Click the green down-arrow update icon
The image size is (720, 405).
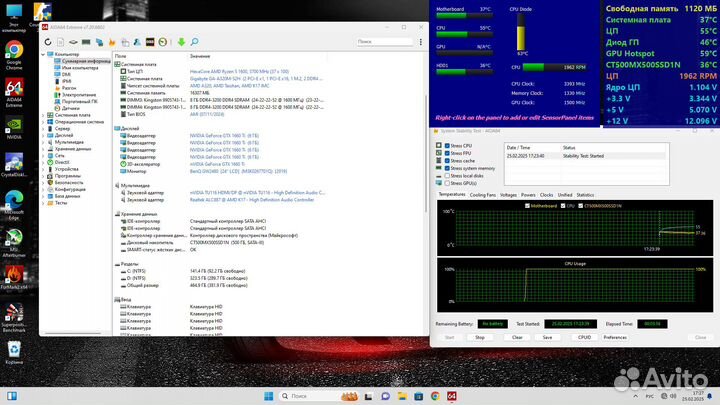(x=181, y=42)
